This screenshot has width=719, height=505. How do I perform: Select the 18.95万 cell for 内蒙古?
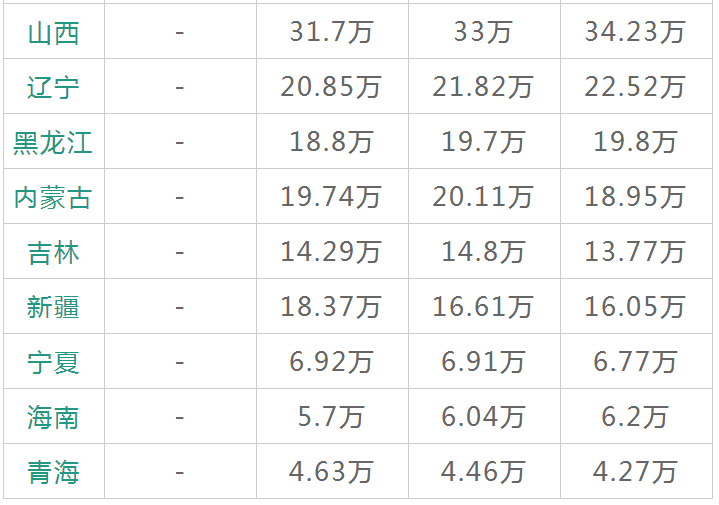635,197
